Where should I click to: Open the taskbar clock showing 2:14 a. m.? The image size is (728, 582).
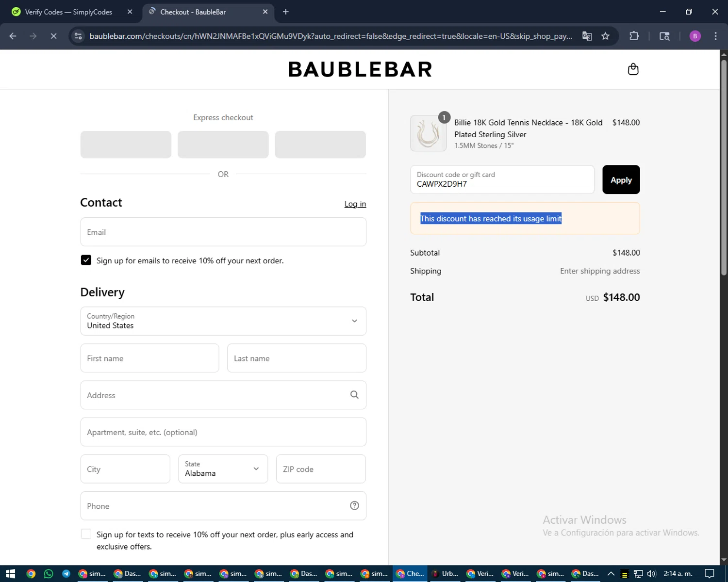point(678,574)
